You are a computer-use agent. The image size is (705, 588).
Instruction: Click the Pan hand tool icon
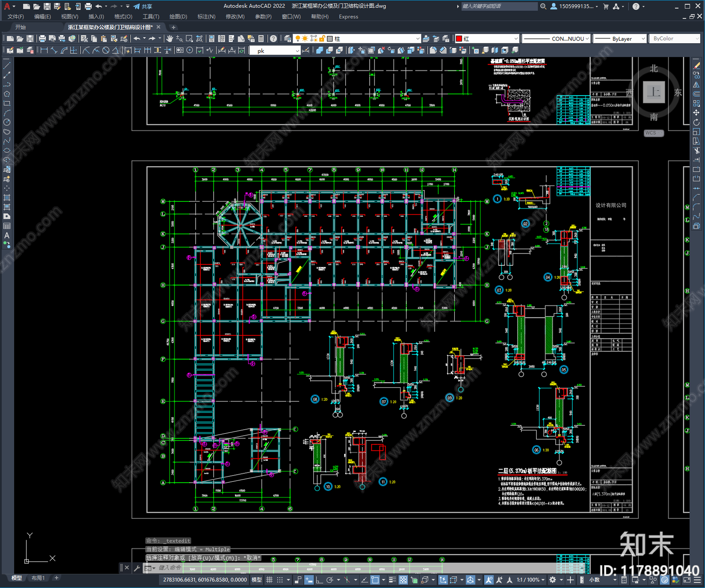(170, 39)
